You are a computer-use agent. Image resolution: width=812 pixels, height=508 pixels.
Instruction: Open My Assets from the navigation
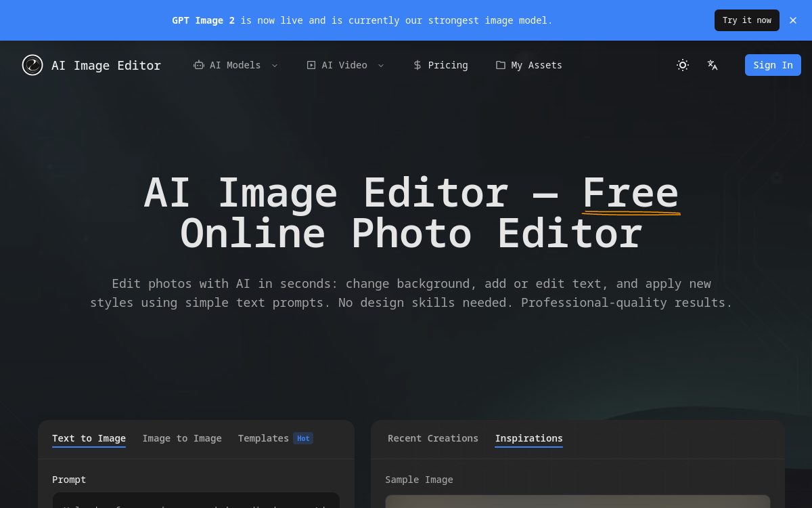529,65
